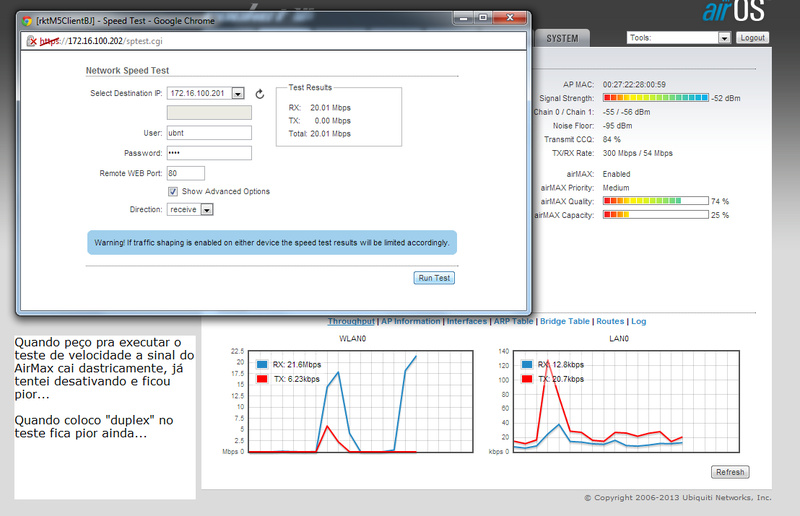Image resolution: width=800 pixels, height=516 pixels.
Task: Click the Remote WEB Port field
Action: (186, 174)
